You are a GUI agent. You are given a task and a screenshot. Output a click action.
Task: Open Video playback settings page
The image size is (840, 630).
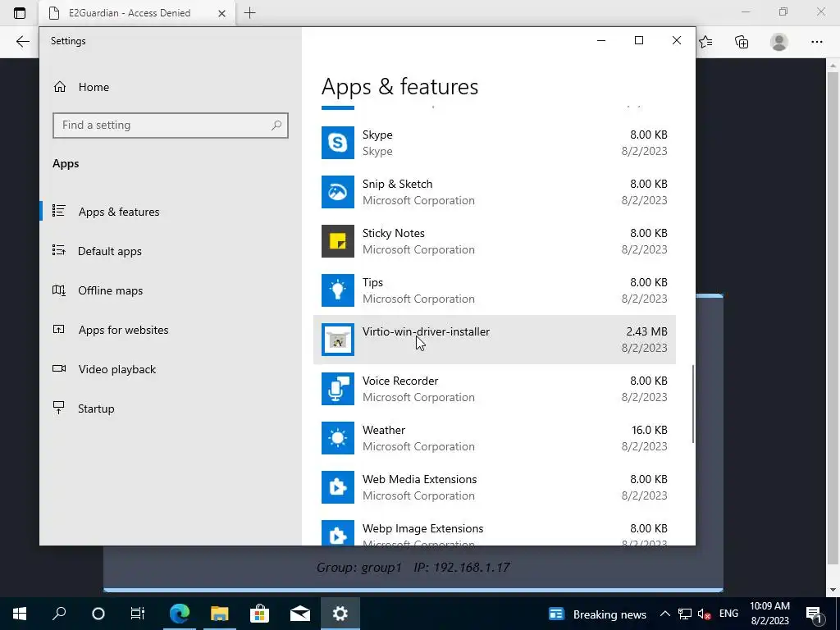tap(116, 369)
